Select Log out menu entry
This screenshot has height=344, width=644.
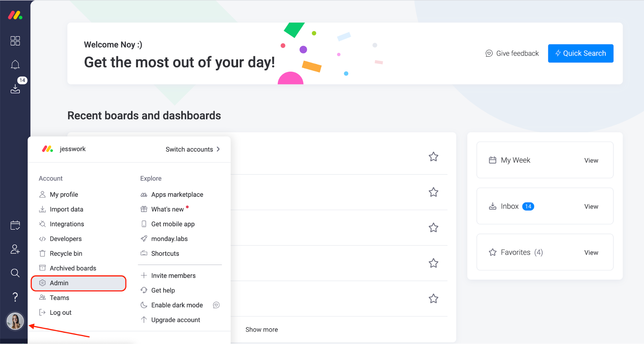(x=60, y=312)
